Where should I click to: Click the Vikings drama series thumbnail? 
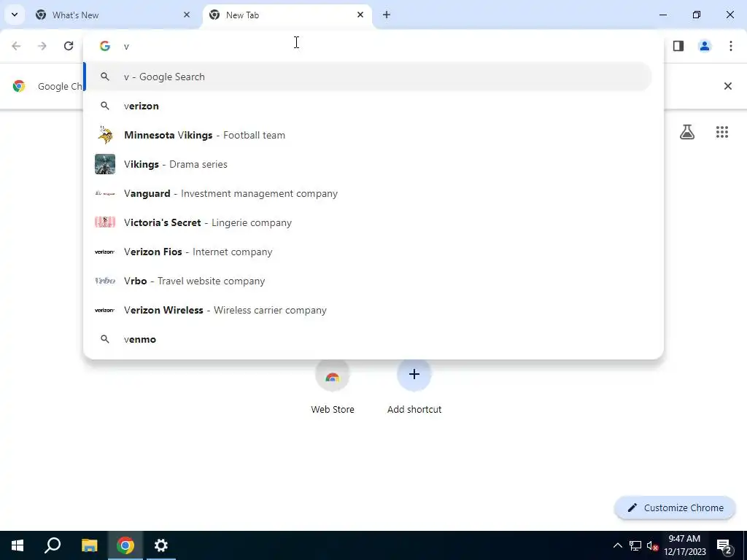coord(105,164)
